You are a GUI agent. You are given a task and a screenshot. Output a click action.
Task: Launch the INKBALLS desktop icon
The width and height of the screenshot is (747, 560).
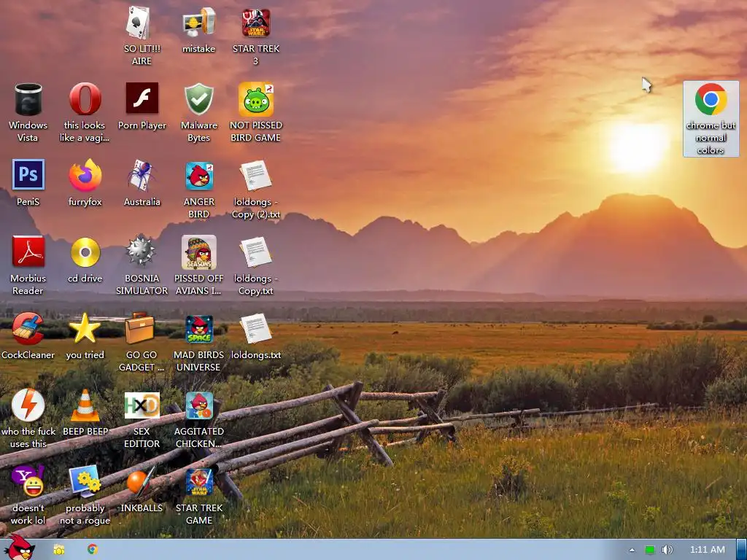coord(142,480)
